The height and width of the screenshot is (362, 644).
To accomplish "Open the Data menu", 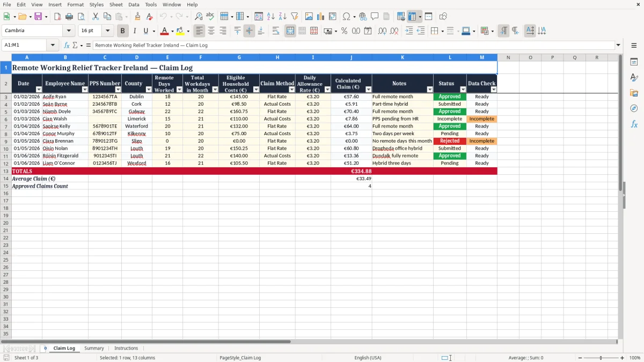I will tap(134, 4).
